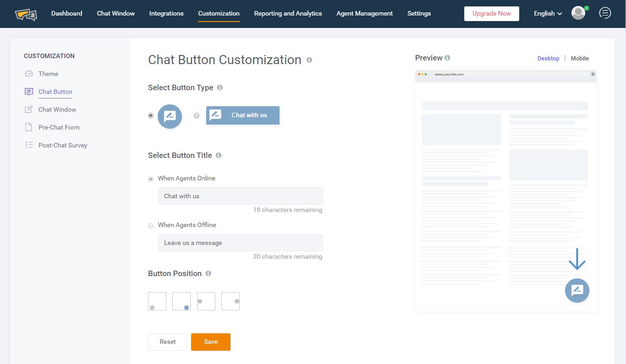
Task: Open the Settings top menu item
Action: tap(419, 13)
